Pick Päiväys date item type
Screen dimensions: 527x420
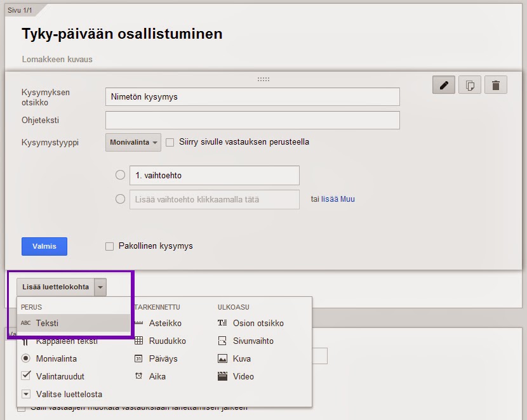163,358
